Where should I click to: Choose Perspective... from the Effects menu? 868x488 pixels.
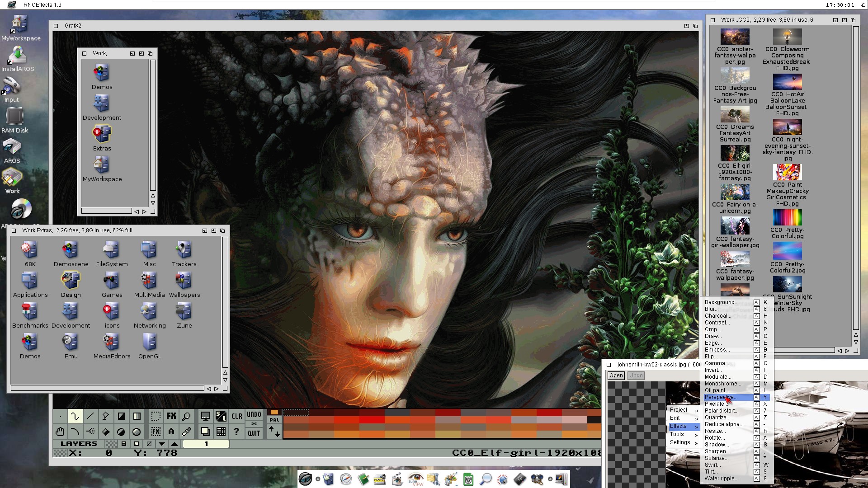point(737,397)
